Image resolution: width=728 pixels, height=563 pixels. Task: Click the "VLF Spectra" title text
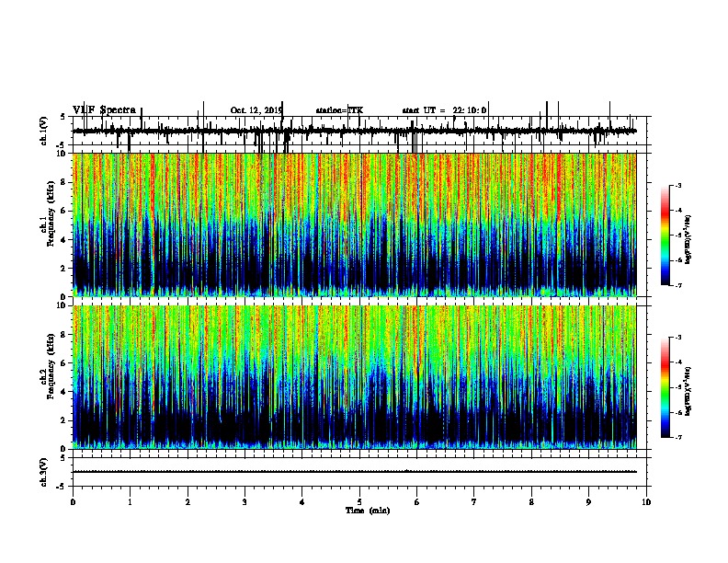point(104,110)
